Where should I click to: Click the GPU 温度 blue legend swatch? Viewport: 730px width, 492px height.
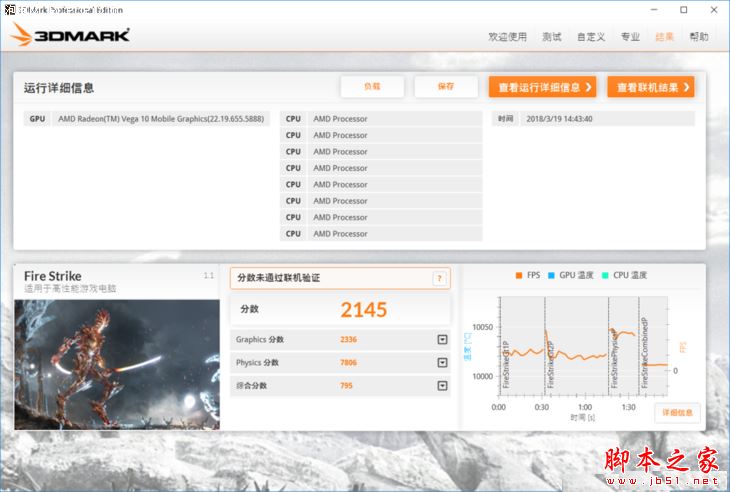click(551, 276)
